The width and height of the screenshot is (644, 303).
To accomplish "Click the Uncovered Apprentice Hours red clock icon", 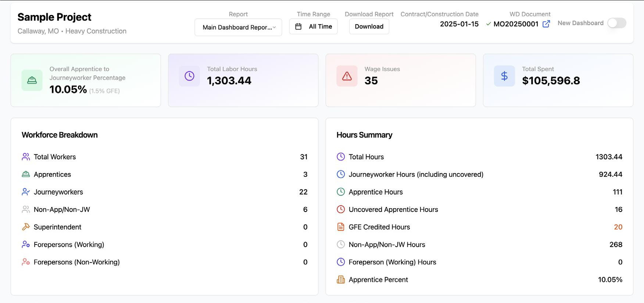I will 341,209.
